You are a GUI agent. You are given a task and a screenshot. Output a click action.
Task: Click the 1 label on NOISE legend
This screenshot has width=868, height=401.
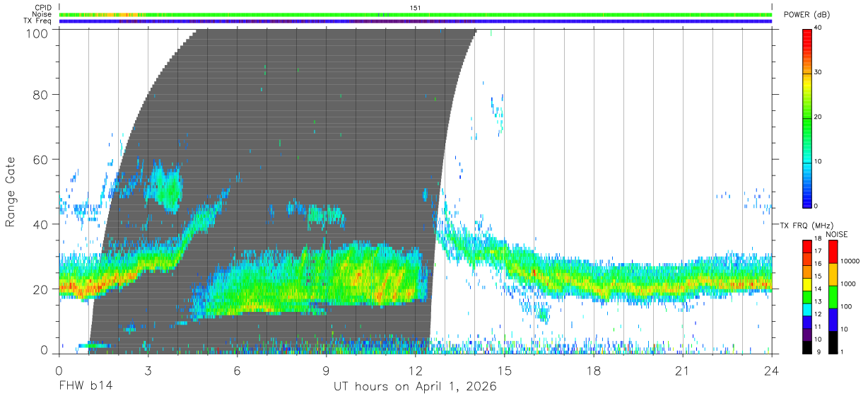[842, 351]
